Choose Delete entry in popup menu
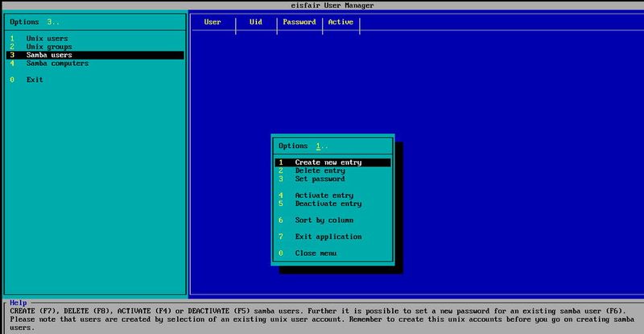 (332, 171)
